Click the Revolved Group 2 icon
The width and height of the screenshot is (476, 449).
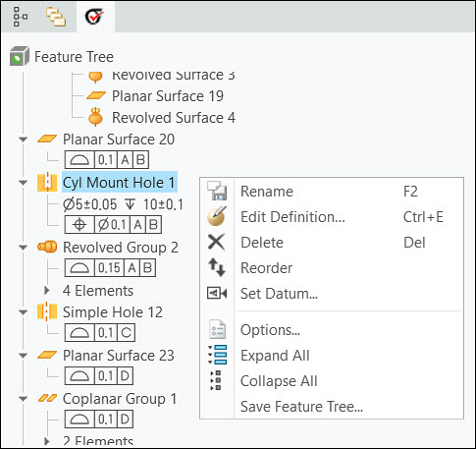(x=47, y=247)
